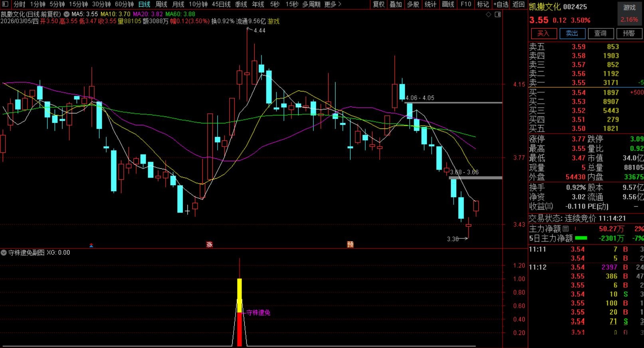Expand the 守株逮兔副图 indicator dropdown
This screenshot has width=644, height=348.
pos(4,253)
